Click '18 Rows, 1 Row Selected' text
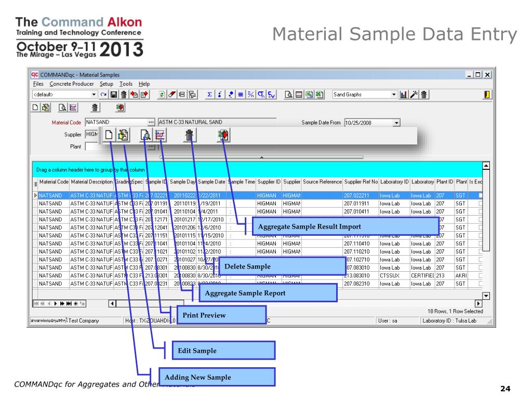Image resolution: width=532 pixels, height=399 pixels. pyautogui.click(x=455, y=311)
